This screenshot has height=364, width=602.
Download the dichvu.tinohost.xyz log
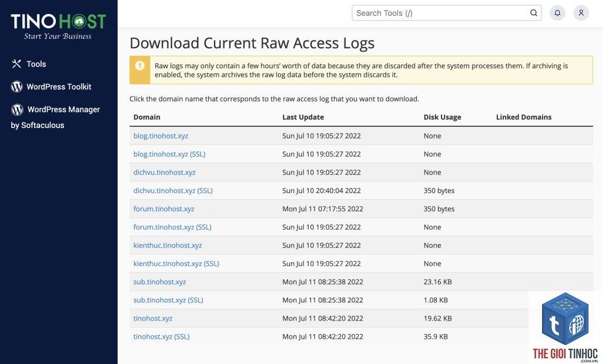pyautogui.click(x=165, y=173)
